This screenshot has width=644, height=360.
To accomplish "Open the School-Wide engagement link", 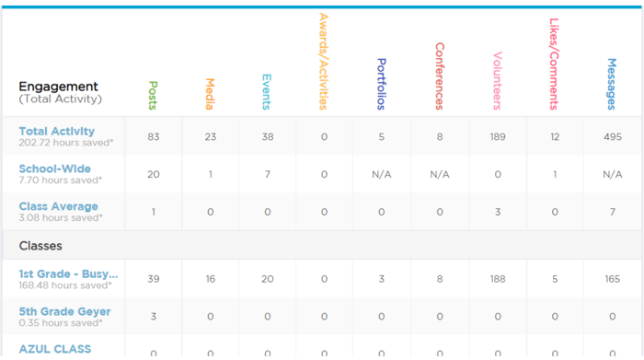I will coord(54,168).
